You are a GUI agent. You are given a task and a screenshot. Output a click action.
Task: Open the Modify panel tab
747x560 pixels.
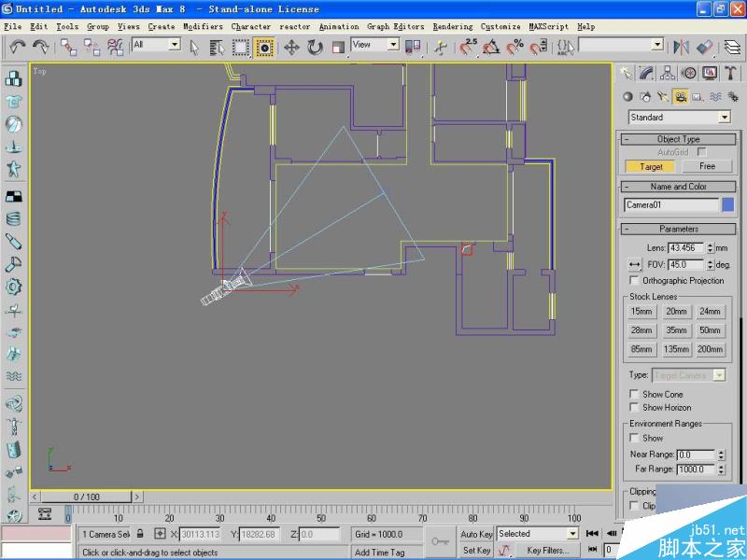[645, 74]
